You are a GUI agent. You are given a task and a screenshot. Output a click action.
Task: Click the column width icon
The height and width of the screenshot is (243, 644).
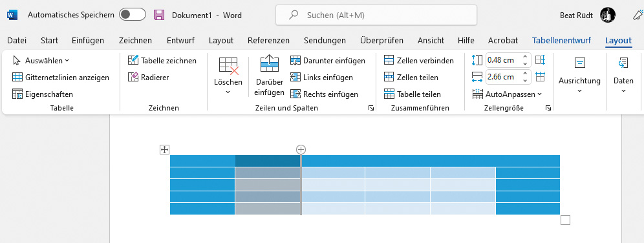[x=477, y=77]
